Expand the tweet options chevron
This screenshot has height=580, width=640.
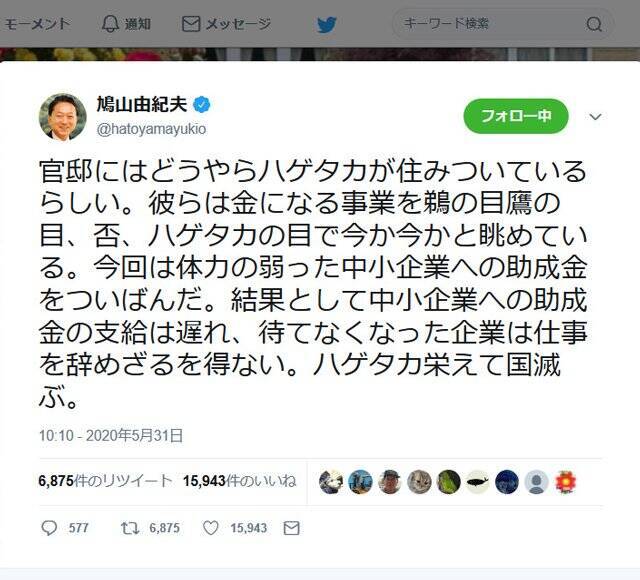pyautogui.click(x=596, y=117)
